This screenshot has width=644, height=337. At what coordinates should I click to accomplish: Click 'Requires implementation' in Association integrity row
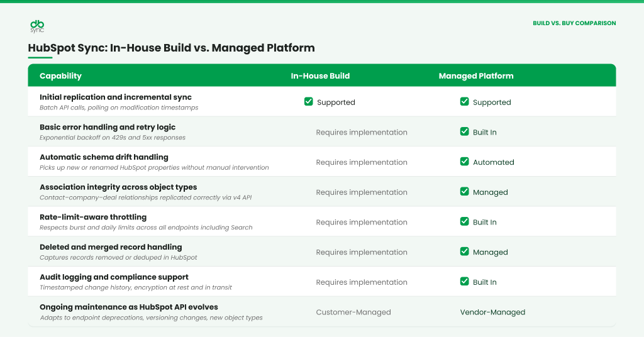point(362,192)
